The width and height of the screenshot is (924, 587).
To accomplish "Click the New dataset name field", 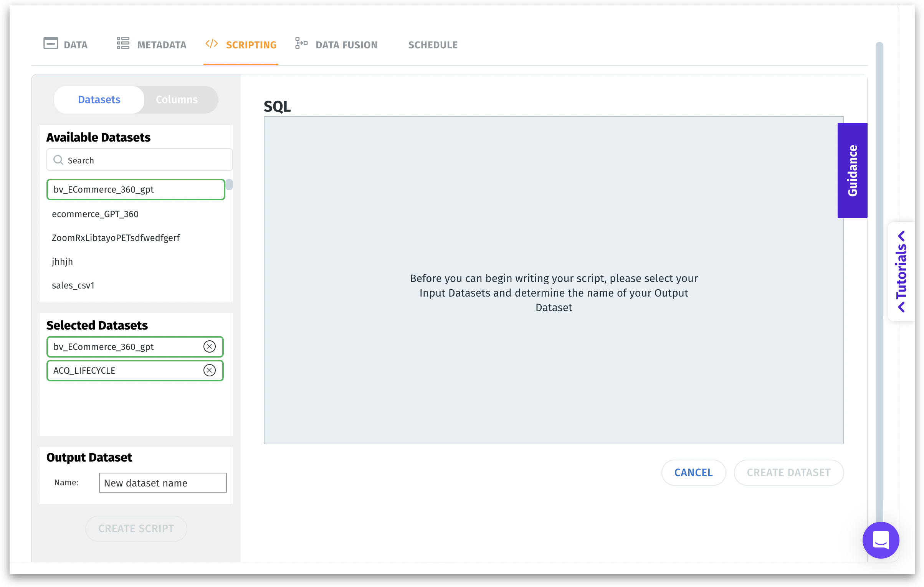I will pos(163,483).
